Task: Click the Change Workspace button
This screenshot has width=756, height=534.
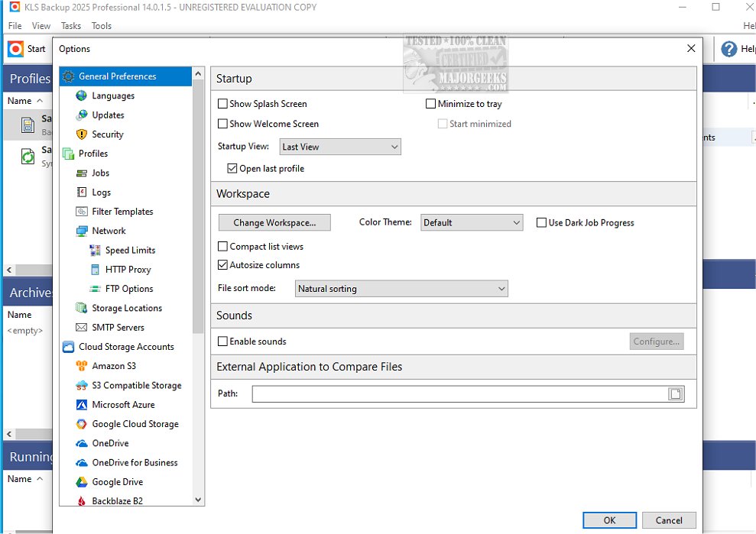Action: tap(274, 222)
